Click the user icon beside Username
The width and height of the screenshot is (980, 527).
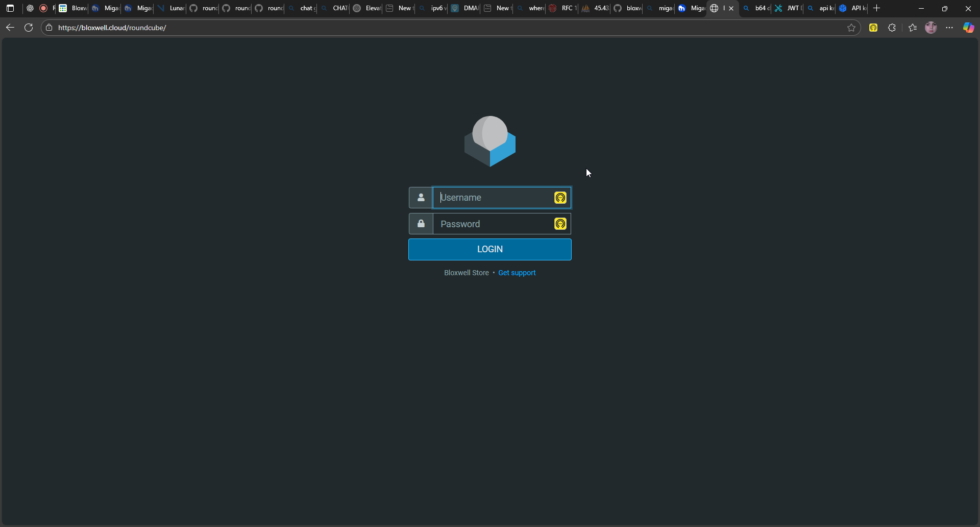click(421, 198)
